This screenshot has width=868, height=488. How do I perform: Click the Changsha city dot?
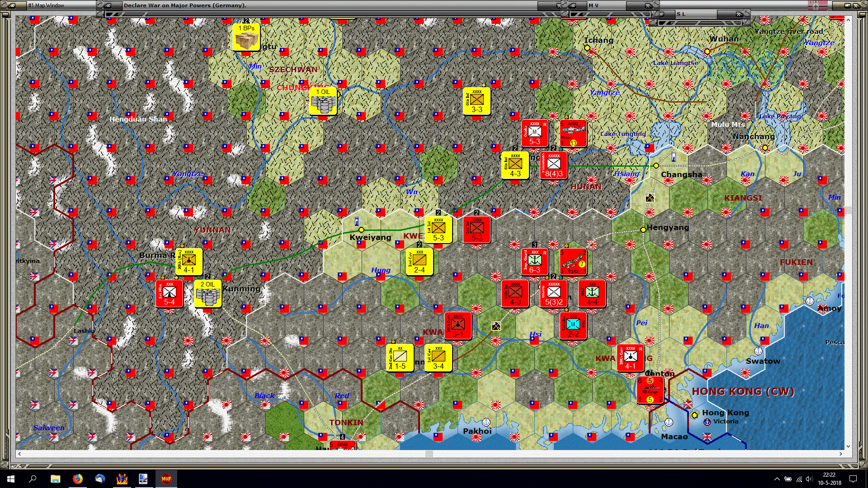tap(656, 165)
